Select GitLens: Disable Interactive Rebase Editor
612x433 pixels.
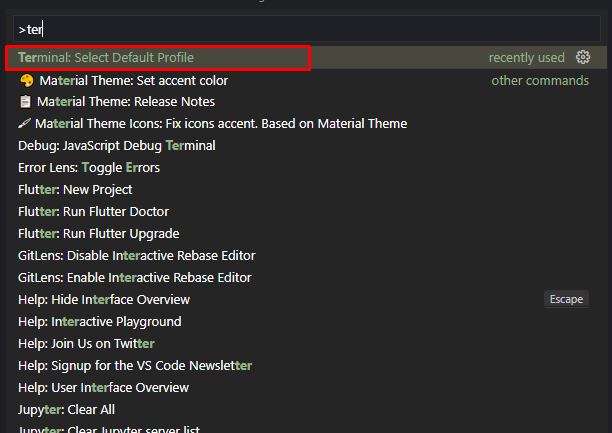tap(306, 256)
